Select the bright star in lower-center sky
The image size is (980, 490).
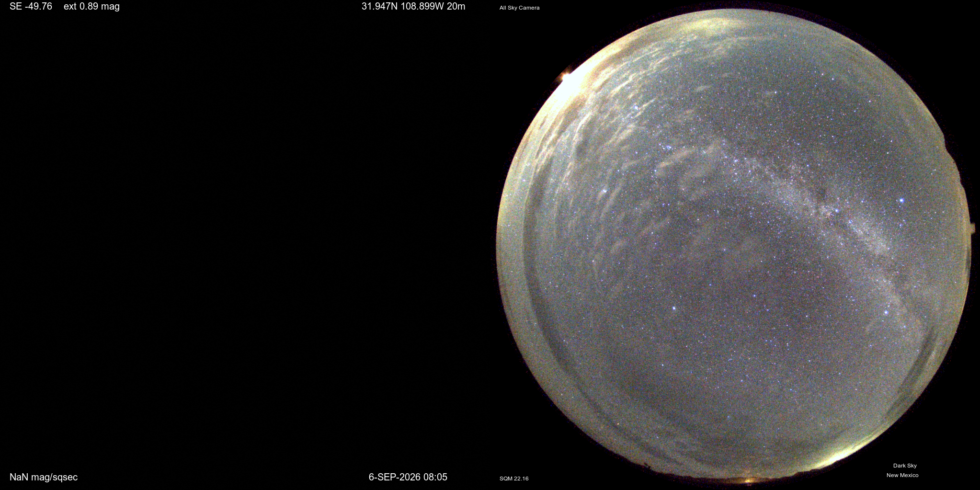tap(674, 308)
